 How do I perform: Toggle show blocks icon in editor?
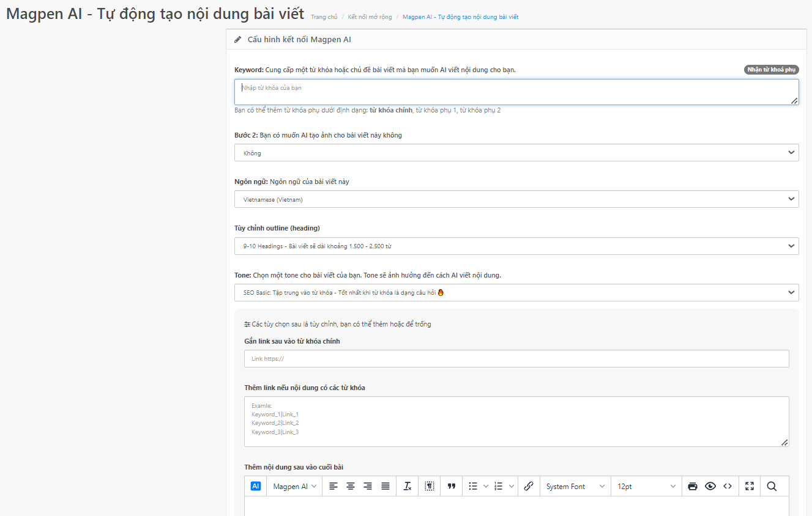pos(430,486)
